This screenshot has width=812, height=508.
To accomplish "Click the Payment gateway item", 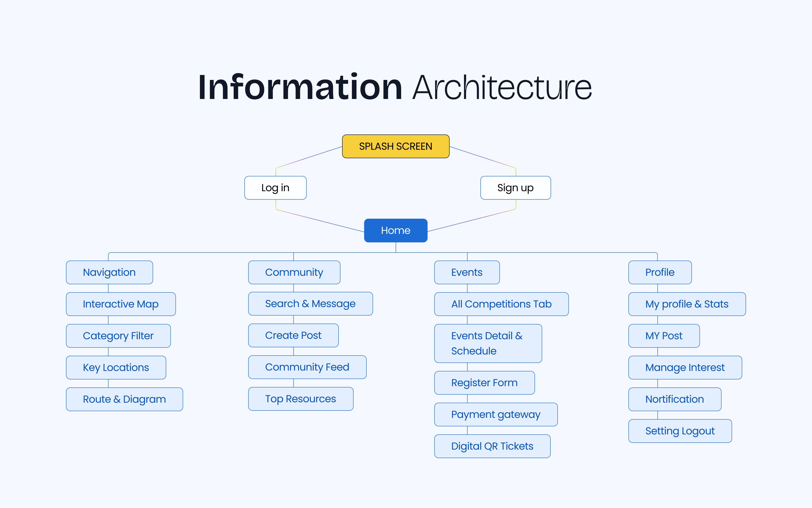I will 495,415.
